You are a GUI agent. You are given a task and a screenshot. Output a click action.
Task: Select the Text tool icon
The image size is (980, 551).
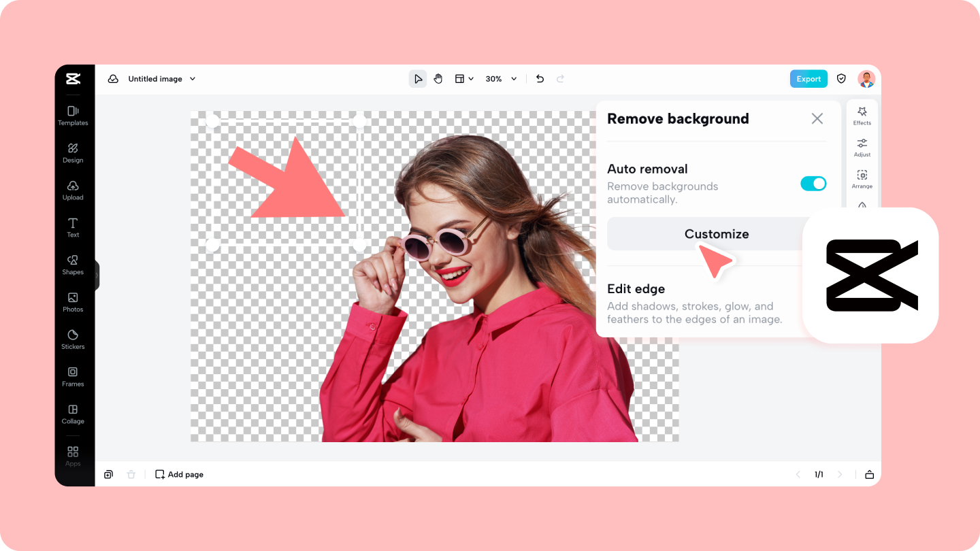coord(73,228)
